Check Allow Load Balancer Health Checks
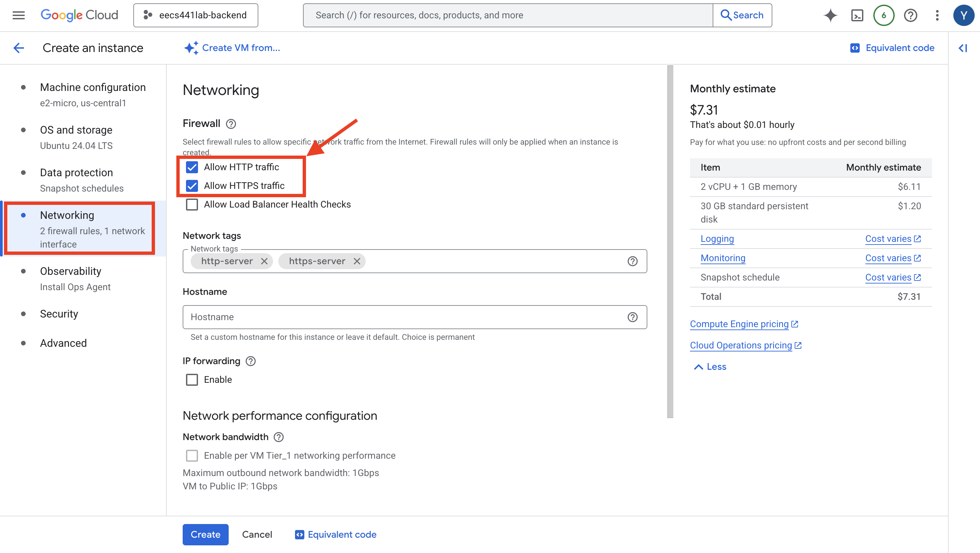The width and height of the screenshot is (980, 553). [x=192, y=205]
